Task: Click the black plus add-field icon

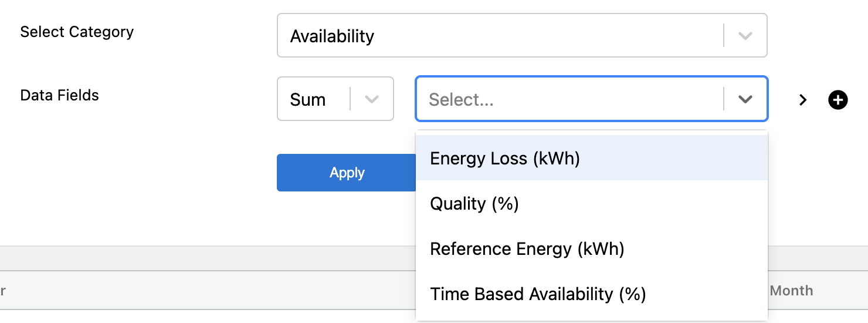Action: [838, 100]
